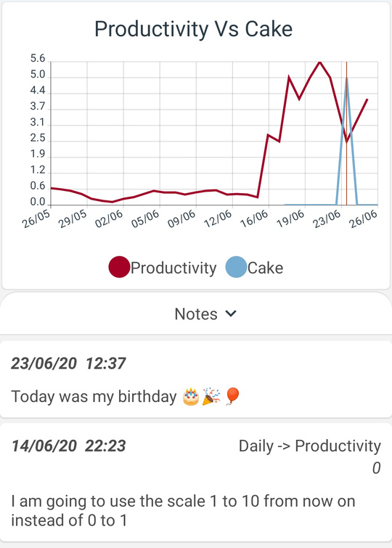
Task: Click the Notes header label
Action: [196, 314]
